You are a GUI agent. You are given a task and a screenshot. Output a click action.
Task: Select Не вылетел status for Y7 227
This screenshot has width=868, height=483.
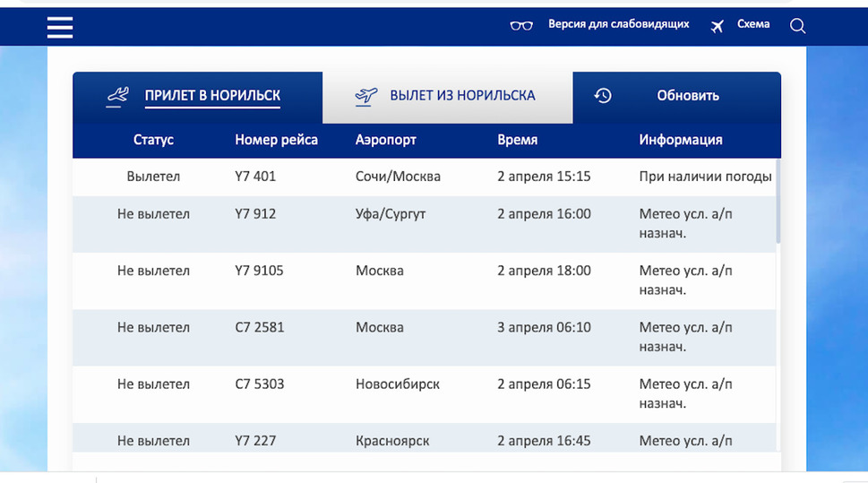(153, 441)
